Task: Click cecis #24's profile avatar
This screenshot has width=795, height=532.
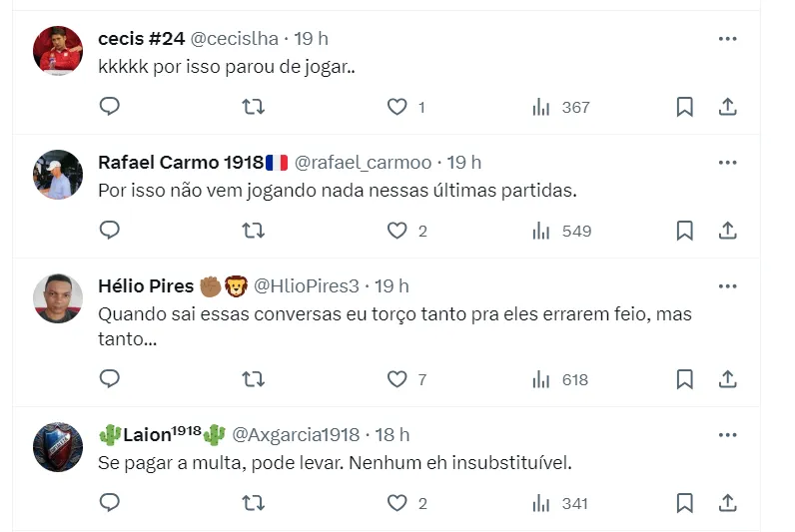Action: pyautogui.click(x=58, y=50)
